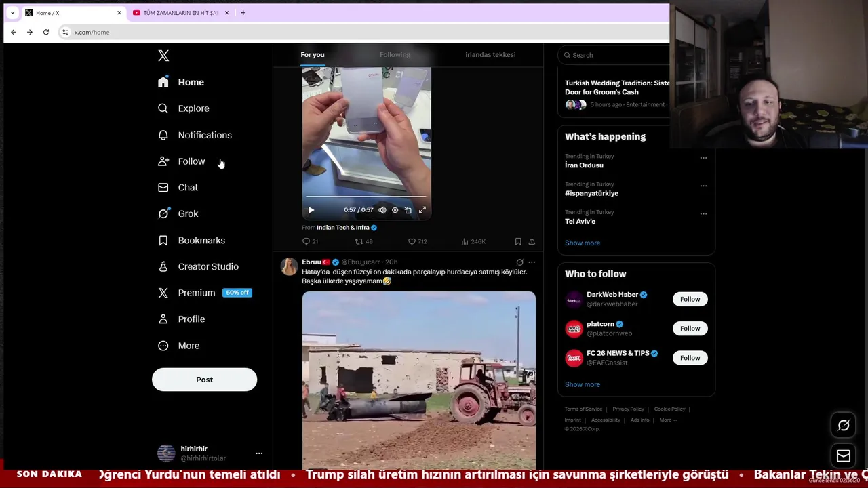868x488 pixels.
Task: Expand the More footer menu
Action: coord(667,420)
